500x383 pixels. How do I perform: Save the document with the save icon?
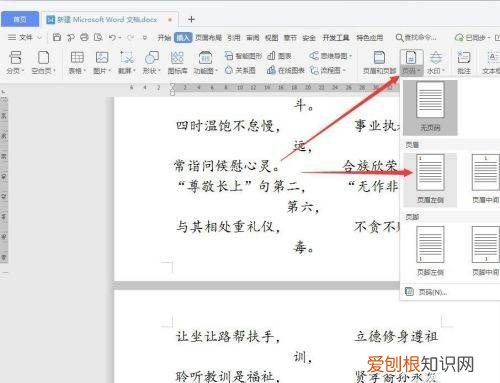[57, 37]
